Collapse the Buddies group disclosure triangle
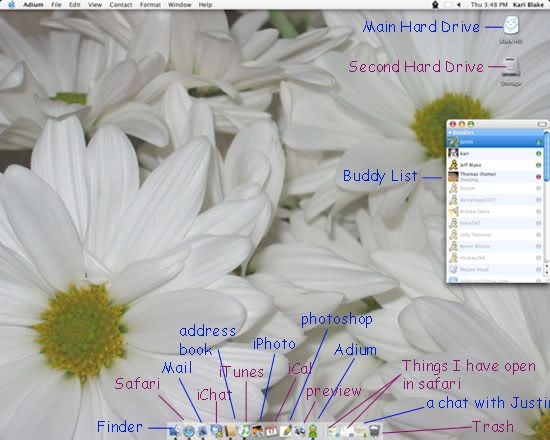This screenshot has width=550, height=440. point(450,133)
